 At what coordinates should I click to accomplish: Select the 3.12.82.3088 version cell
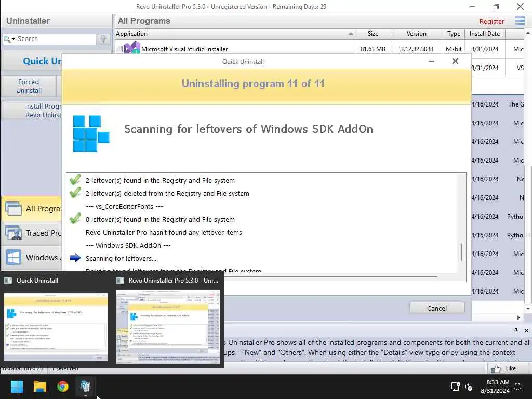click(417, 49)
